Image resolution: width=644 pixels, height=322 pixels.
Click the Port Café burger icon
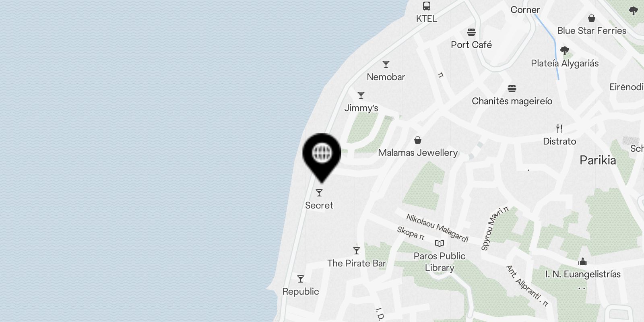coord(471,32)
